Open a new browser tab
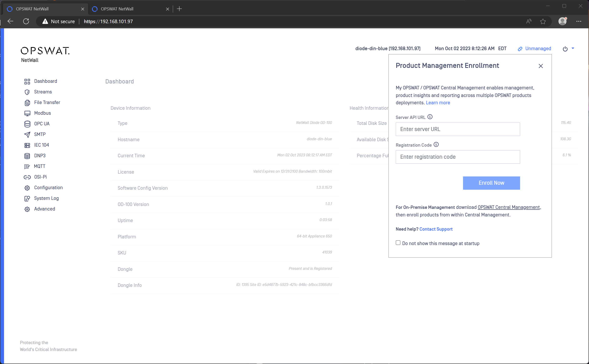This screenshot has width=589, height=364. (x=179, y=9)
